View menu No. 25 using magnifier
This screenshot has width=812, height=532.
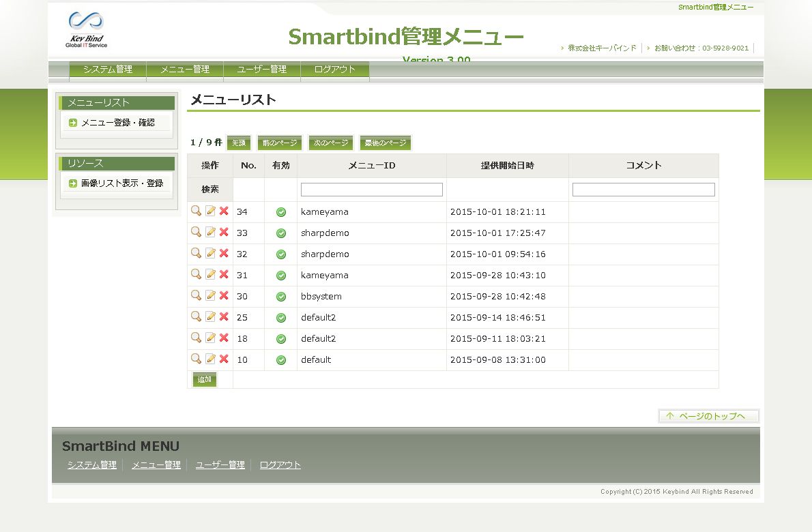tap(196, 316)
